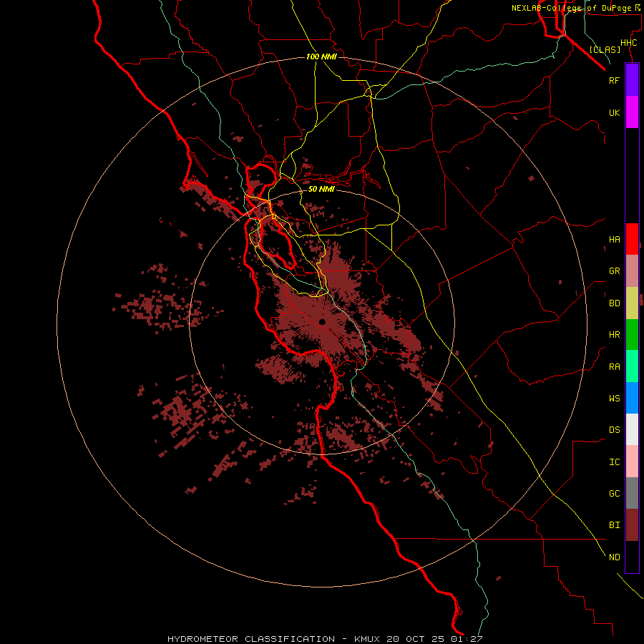
Task: Click the UK magenta legend swatch
Action: tap(632, 112)
